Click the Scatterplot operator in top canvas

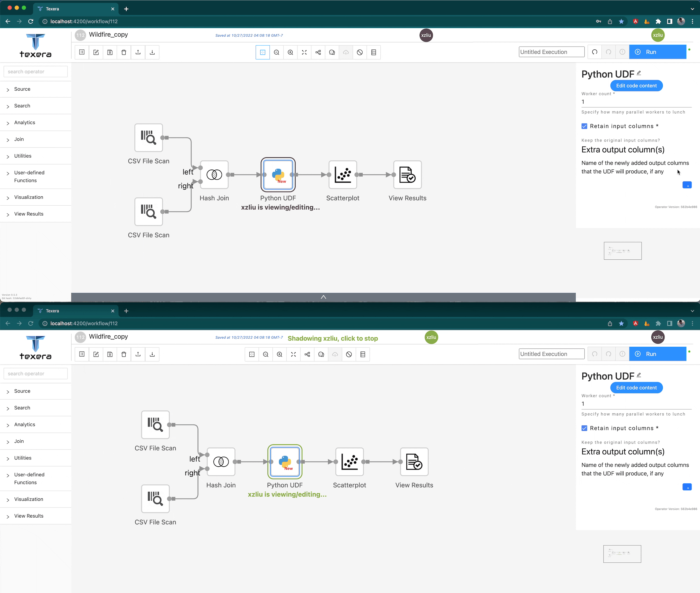pos(343,175)
